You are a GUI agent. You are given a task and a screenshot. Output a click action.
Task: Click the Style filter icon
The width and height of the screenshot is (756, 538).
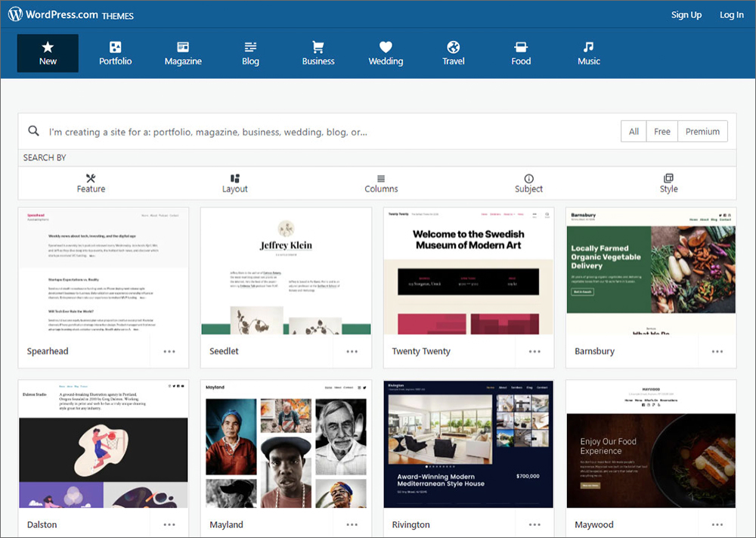click(668, 178)
